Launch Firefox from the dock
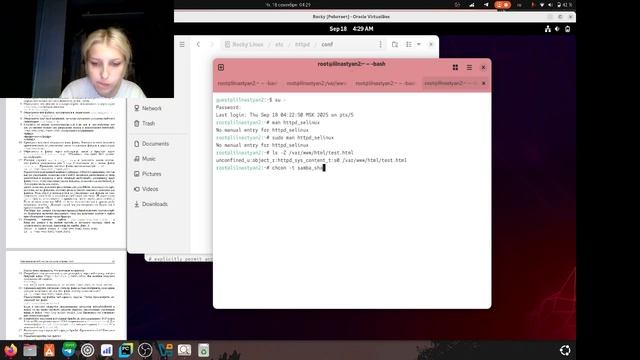 (x=11, y=350)
